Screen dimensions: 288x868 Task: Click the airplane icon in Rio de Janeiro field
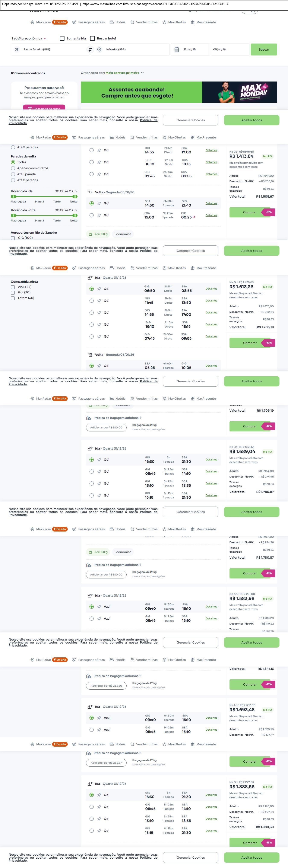tap(17, 50)
